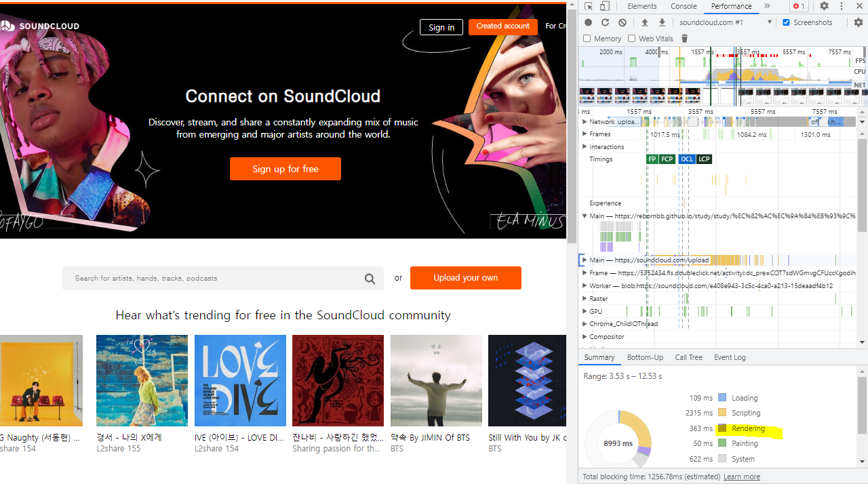Open the soundcloud.com #1 recording dropdown
The image size is (868, 484).
(x=725, y=22)
